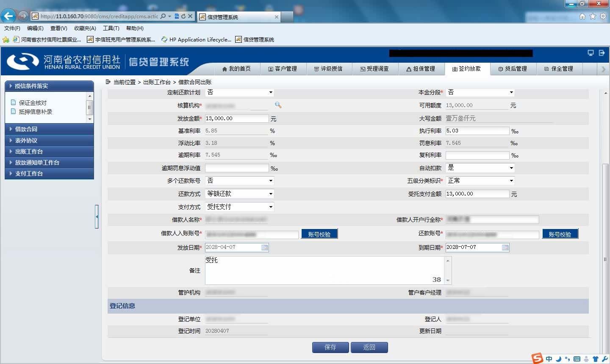Click the browser back arrow button
This screenshot has width=610, height=364.
point(8,16)
